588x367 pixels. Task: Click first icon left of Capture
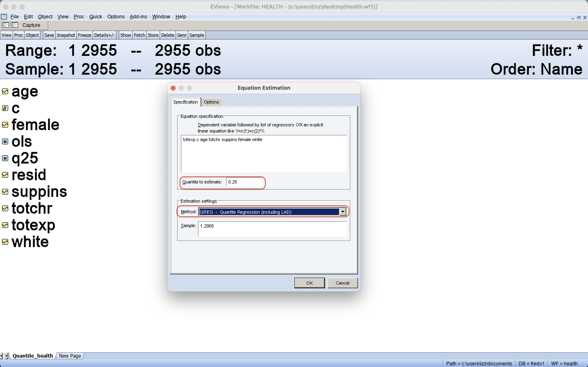6,25
